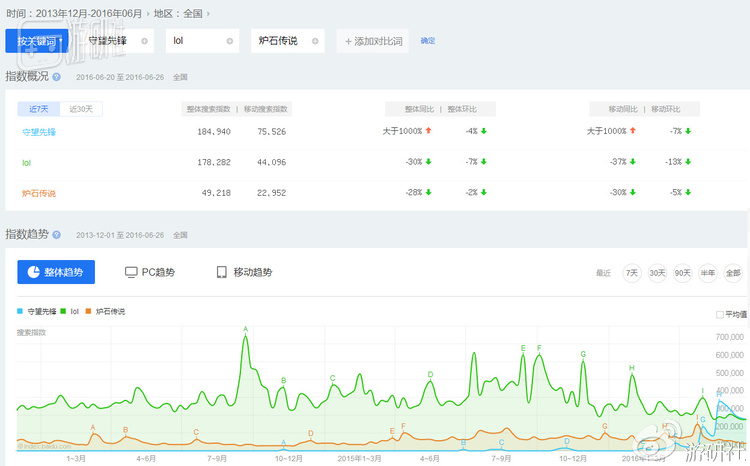Open the 守望先锋 row keyword link
The width and height of the screenshot is (750, 466).
[39, 132]
